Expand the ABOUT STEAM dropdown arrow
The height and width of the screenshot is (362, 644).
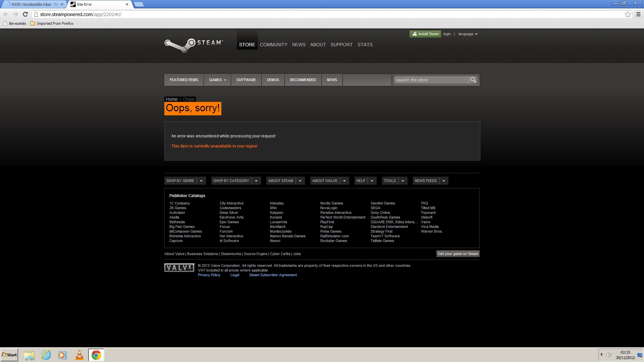tap(300, 181)
